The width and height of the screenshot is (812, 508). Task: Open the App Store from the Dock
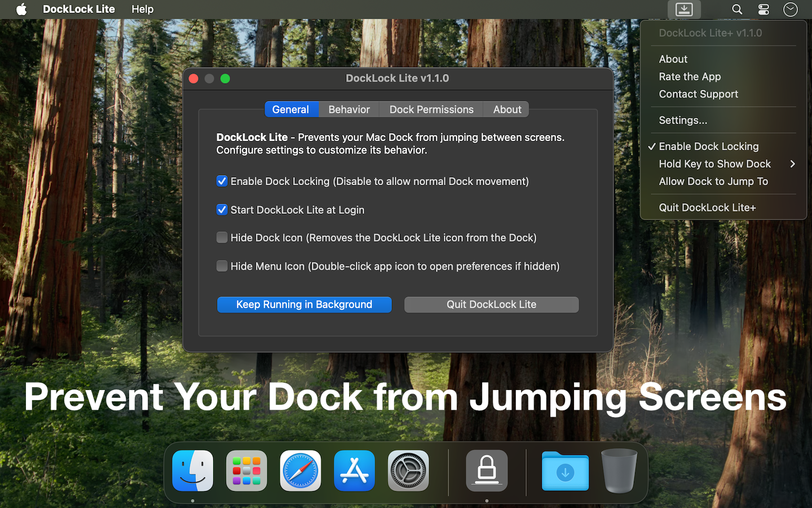click(x=354, y=471)
